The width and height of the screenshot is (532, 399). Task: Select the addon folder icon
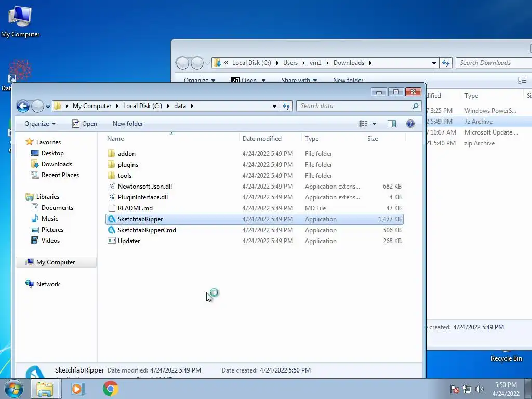(x=112, y=153)
